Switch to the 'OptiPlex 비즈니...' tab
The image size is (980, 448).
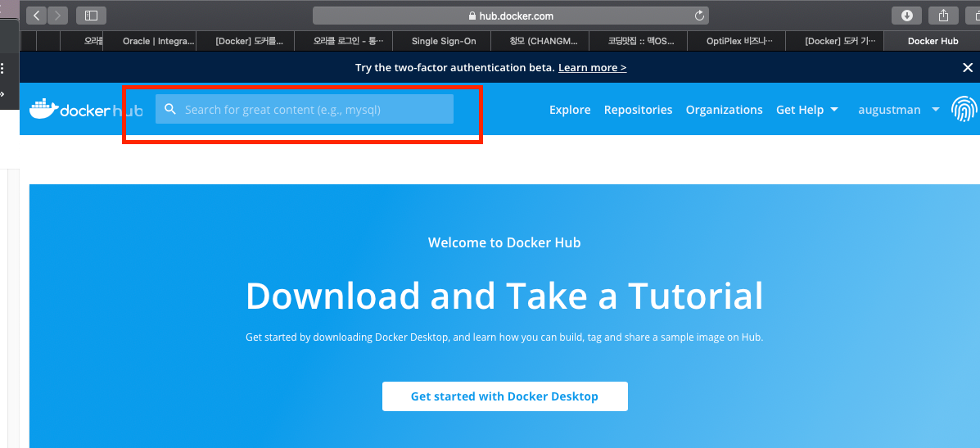pos(736,41)
